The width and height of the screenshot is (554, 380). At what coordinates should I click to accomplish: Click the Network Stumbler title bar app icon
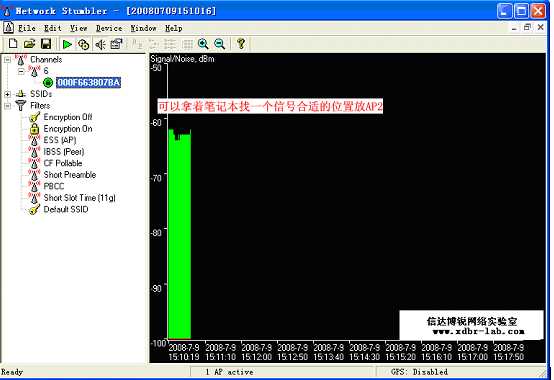click(7, 11)
